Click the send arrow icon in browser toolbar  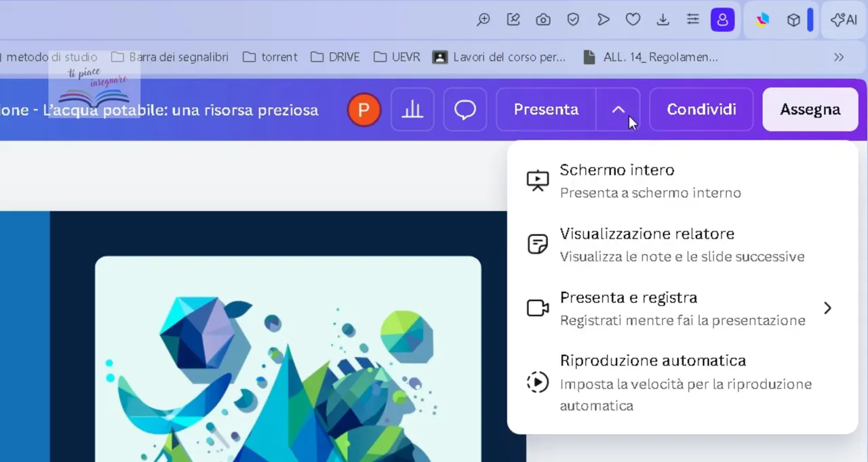(x=603, y=20)
